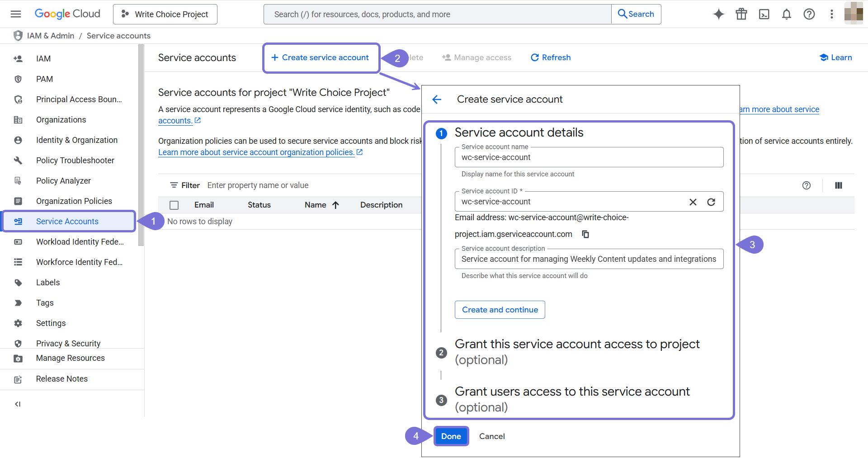The height and width of the screenshot is (458, 868).
Task: Open the notifications bell
Action: [787, 14]
